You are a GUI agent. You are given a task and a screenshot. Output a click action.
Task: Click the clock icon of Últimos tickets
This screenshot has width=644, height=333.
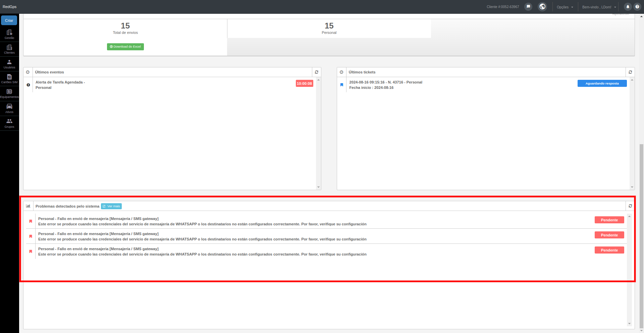click(x=341, y=72)
